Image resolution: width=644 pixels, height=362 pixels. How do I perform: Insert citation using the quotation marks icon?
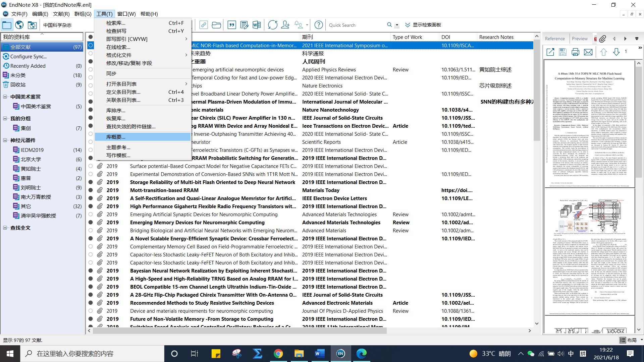pos(232,25)
